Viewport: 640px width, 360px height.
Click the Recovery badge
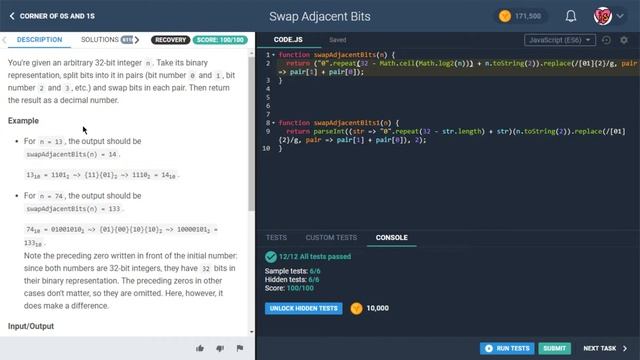(170, 40)
